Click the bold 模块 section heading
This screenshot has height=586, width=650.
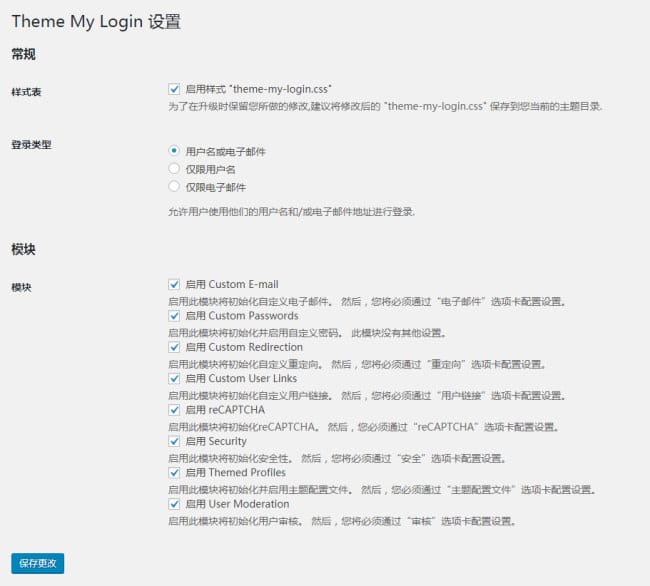pos(23,249)
